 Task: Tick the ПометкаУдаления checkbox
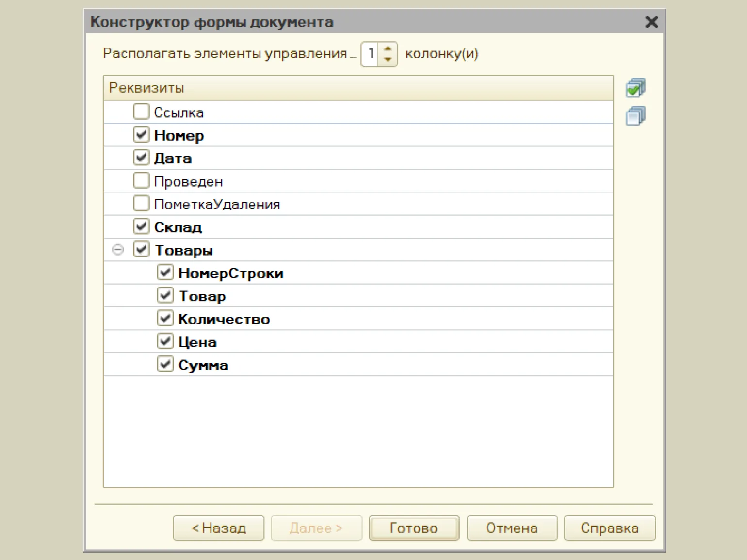coord(141,204)
